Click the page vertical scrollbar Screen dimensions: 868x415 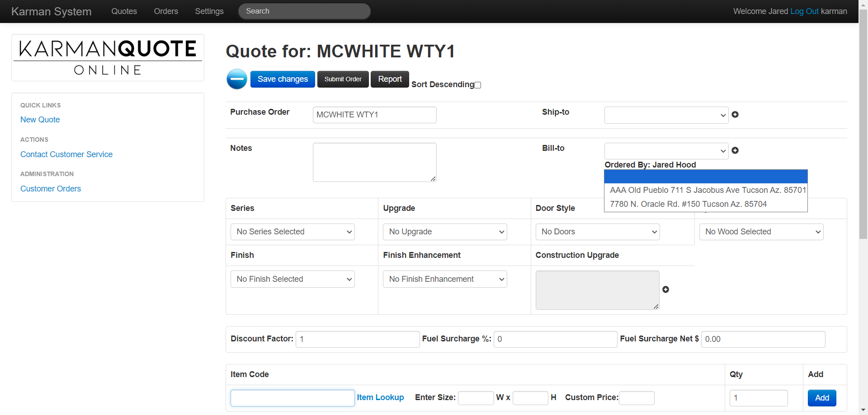tap(863, 124)
